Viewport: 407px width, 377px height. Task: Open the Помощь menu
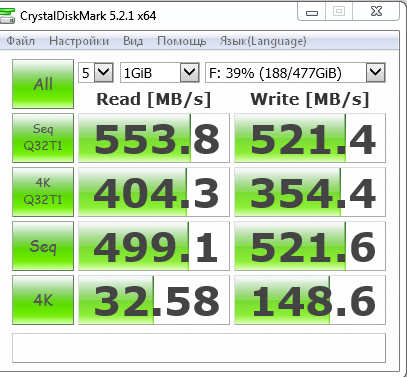click(x=182, y=41)
